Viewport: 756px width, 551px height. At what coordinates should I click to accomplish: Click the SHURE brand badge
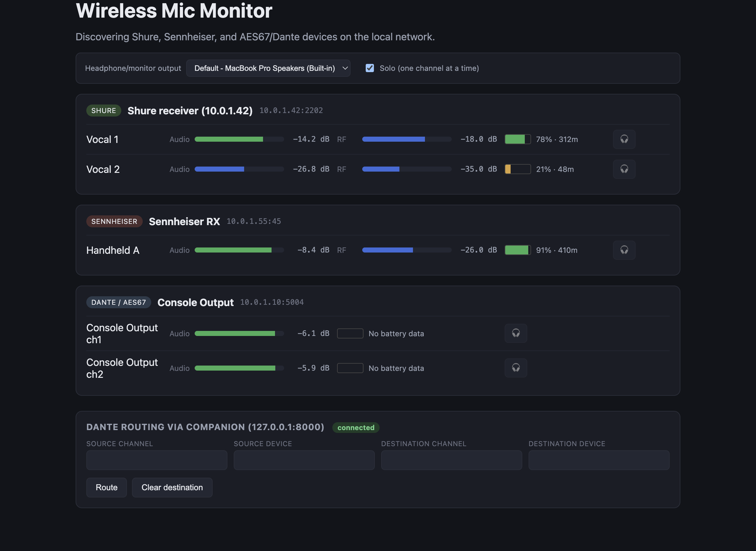pos(103,111)
